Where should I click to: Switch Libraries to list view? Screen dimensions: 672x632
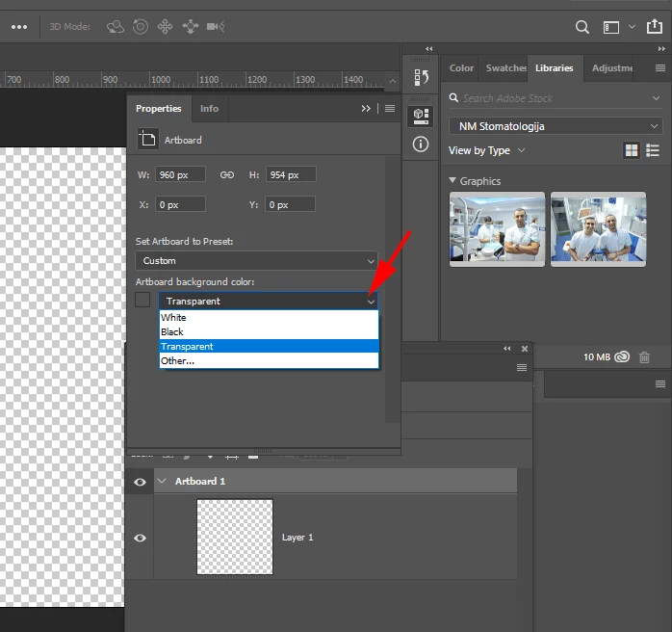click(x=653, y=150)
